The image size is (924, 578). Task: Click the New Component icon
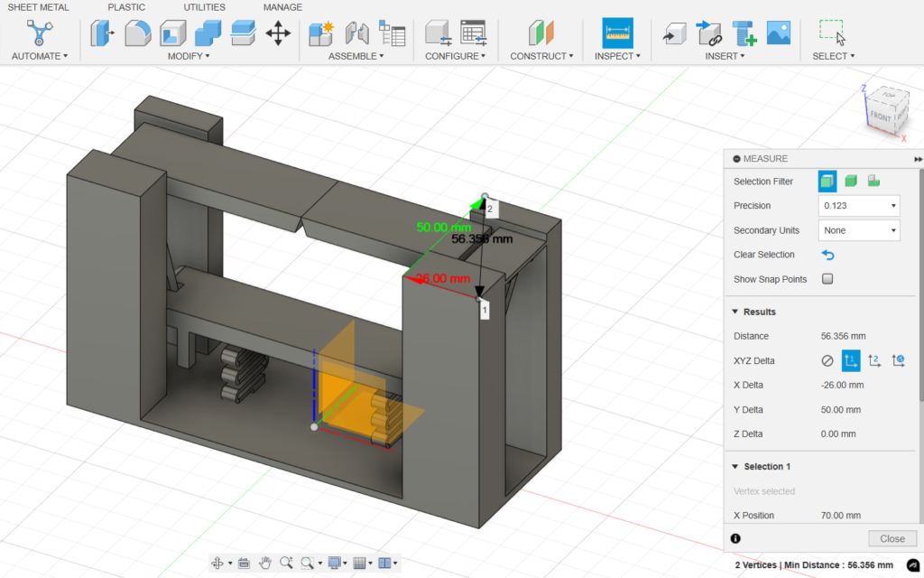click(x=322, y=33)
